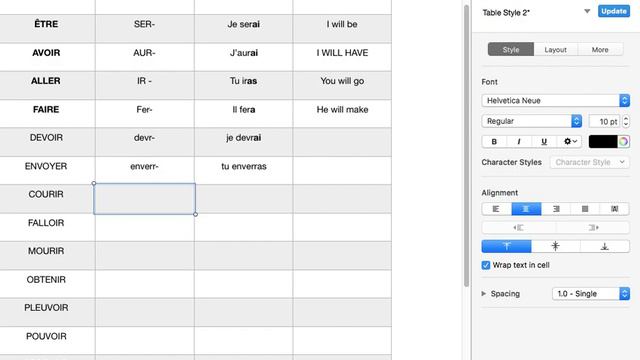Select the COURIR cell
The height and width of the screenshot is (360, 640).
[x=46, y=198]
